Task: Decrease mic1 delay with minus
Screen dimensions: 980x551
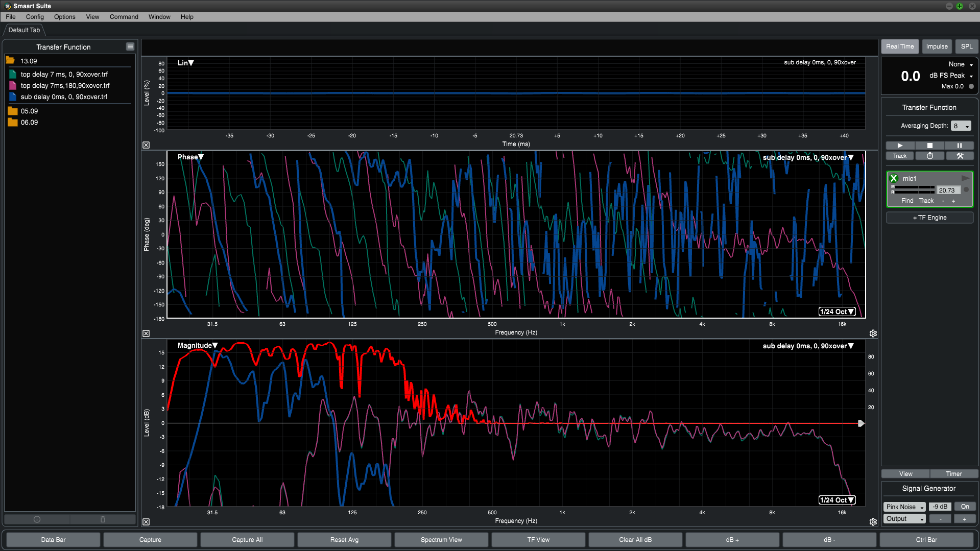Action: (943, 201)
